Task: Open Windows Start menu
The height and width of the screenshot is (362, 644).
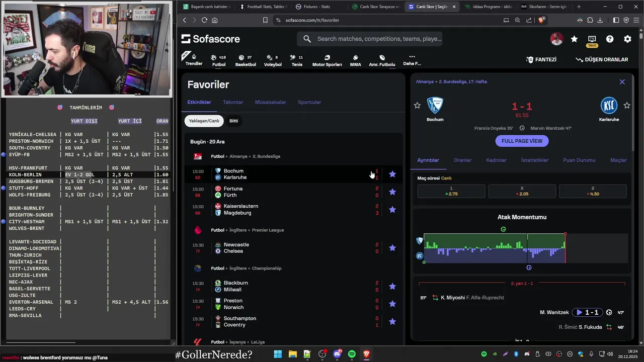Action: pos(278,354)
